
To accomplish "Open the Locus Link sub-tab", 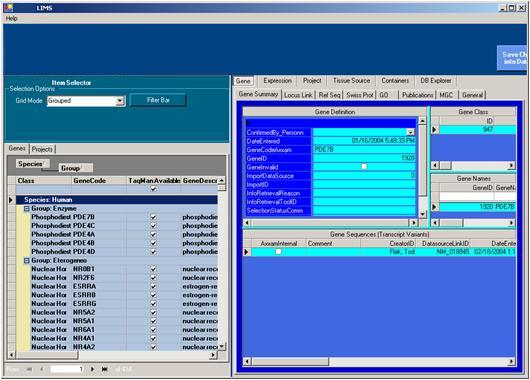I will (298, 95).
